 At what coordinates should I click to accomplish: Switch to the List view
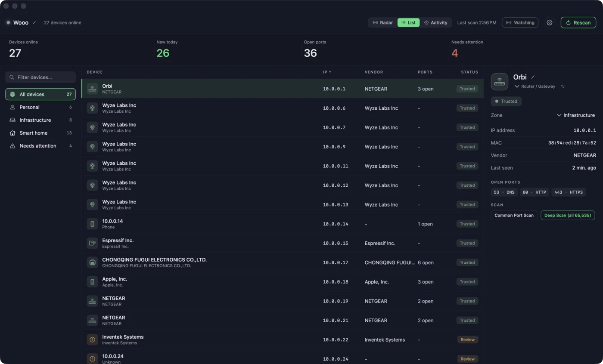point(408,23)
